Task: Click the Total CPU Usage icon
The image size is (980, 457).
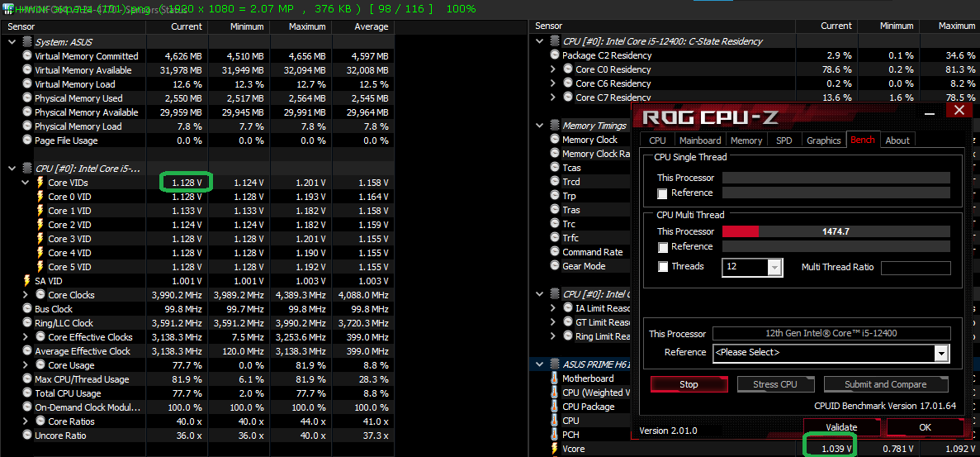Action: (x=27, y=393)
